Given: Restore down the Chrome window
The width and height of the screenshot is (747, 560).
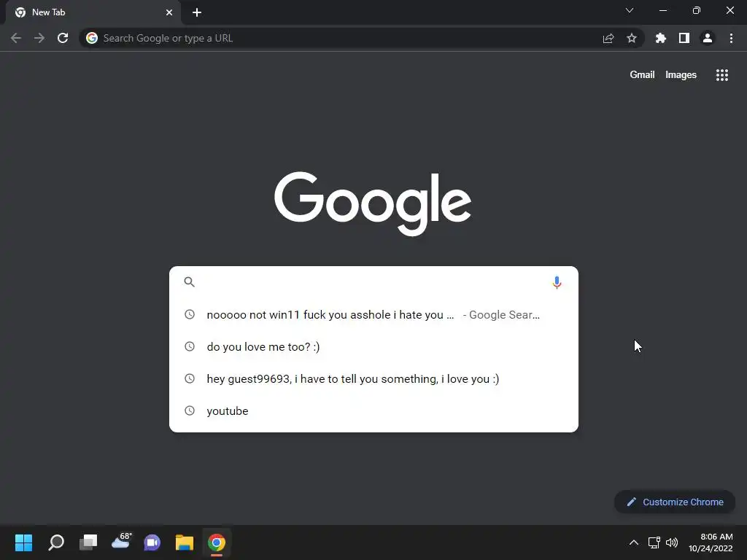Looking at the screenshot, I should (697, 10).
